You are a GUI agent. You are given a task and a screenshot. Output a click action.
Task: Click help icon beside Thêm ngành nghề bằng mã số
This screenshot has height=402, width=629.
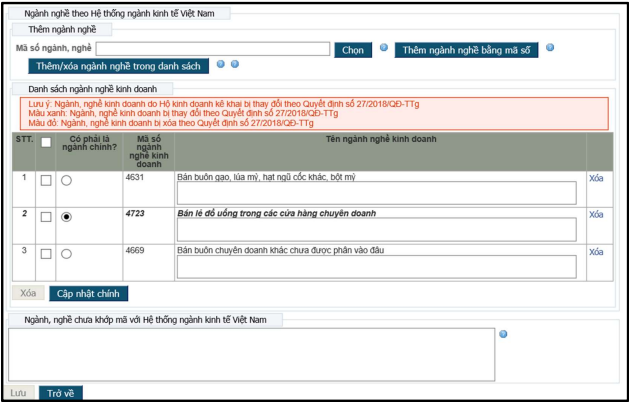coord(550,48)
